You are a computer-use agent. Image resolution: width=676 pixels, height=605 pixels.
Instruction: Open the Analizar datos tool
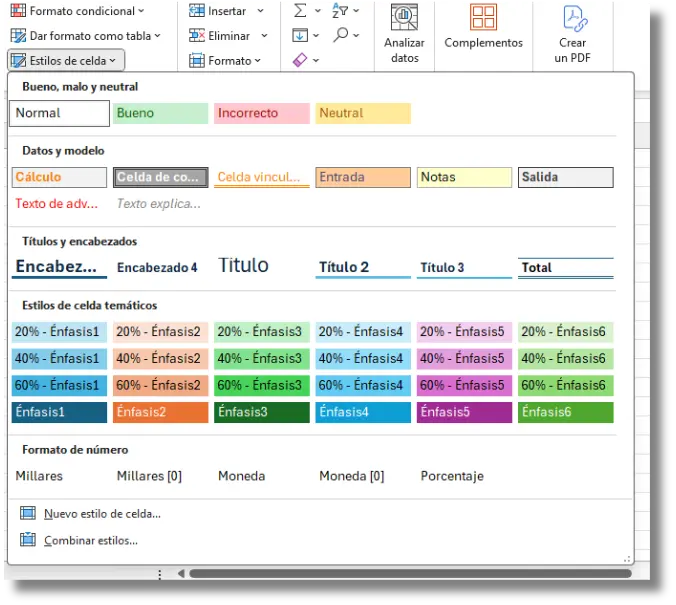coord(404,34)
